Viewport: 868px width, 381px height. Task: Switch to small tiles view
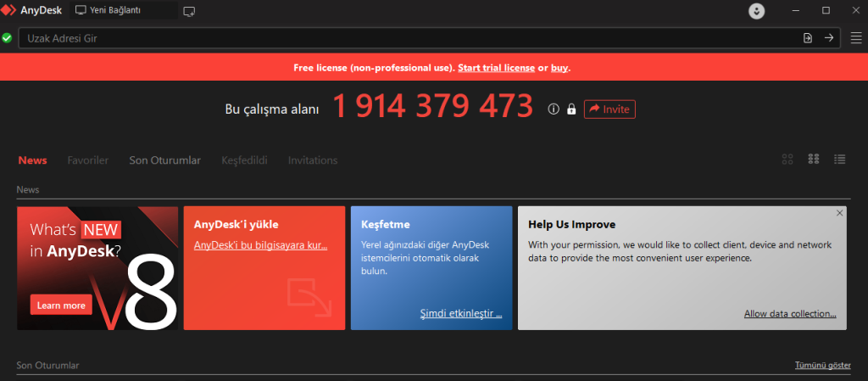click(x=813, y=160)
